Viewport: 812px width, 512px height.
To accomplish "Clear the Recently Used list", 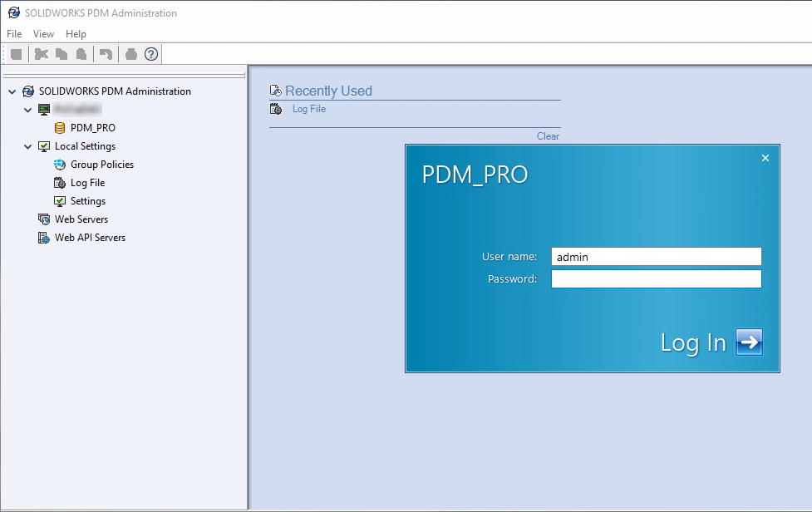I will (548, 136).
